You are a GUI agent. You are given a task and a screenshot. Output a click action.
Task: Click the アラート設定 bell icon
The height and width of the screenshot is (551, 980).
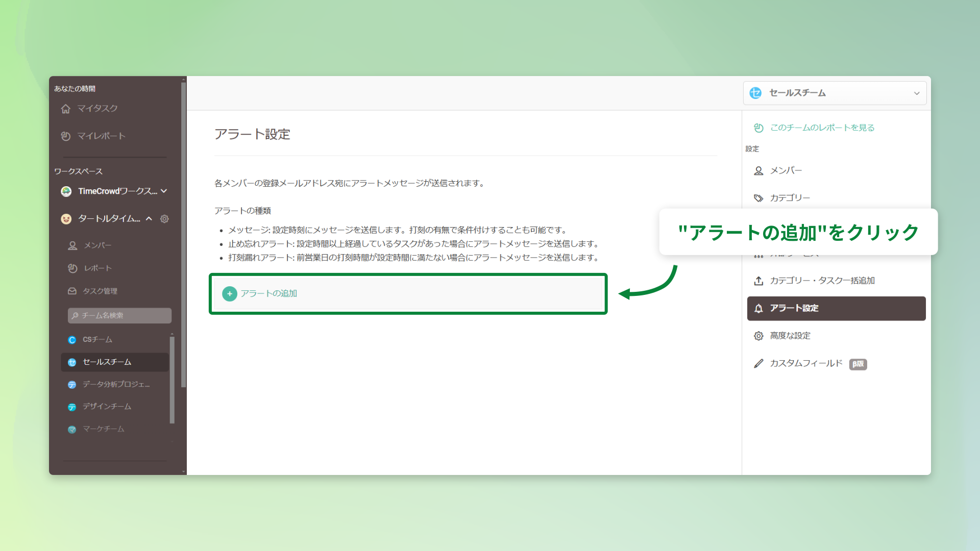(758, 308)
